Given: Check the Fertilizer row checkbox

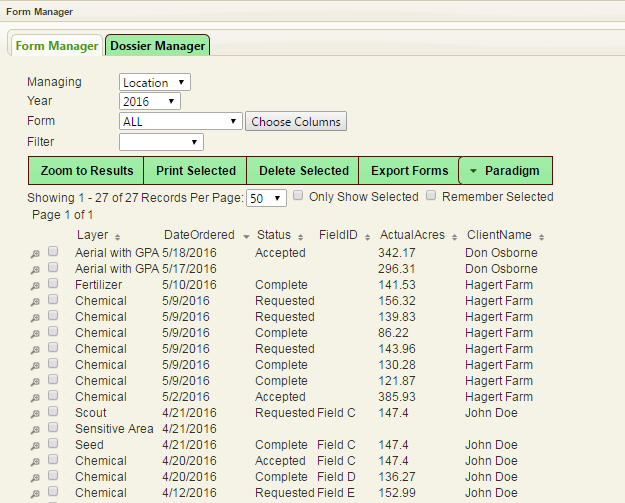Looking at the screenshot, I should pos(53,283).
